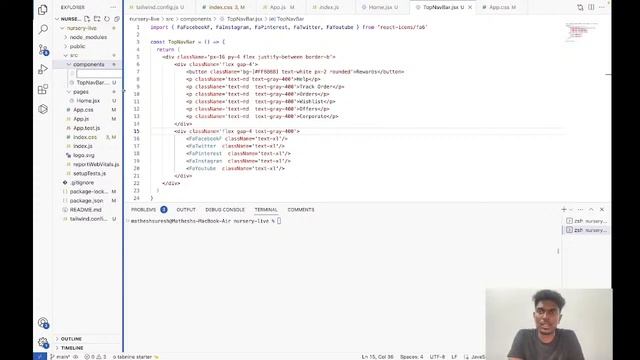Collapse the components folder
The image size is (640, 360).
pyautogui.click(x=88, y=64)
